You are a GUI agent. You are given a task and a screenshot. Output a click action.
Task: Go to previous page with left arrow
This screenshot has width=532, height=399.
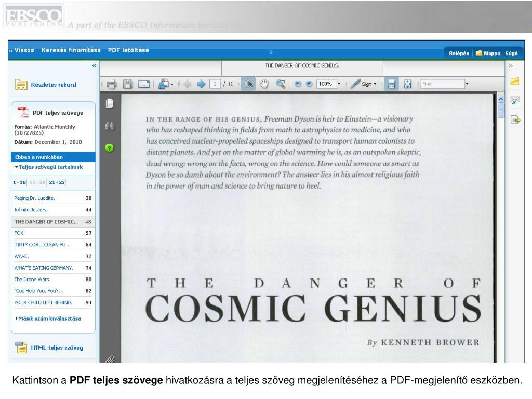[187, 84]
